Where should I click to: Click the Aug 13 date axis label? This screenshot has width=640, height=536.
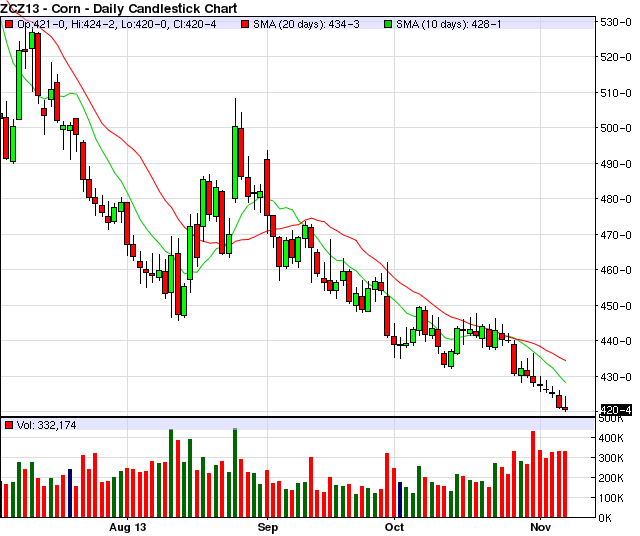coord(127,527)
